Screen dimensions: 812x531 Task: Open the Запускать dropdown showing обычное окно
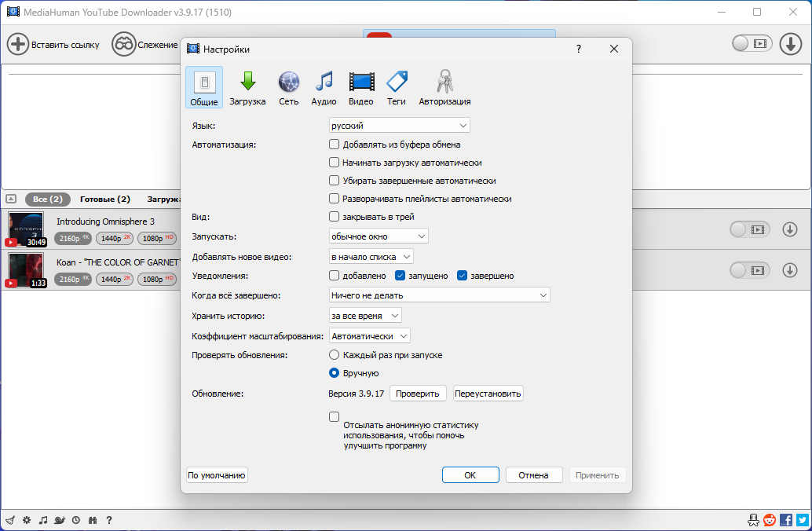[379, 236]
